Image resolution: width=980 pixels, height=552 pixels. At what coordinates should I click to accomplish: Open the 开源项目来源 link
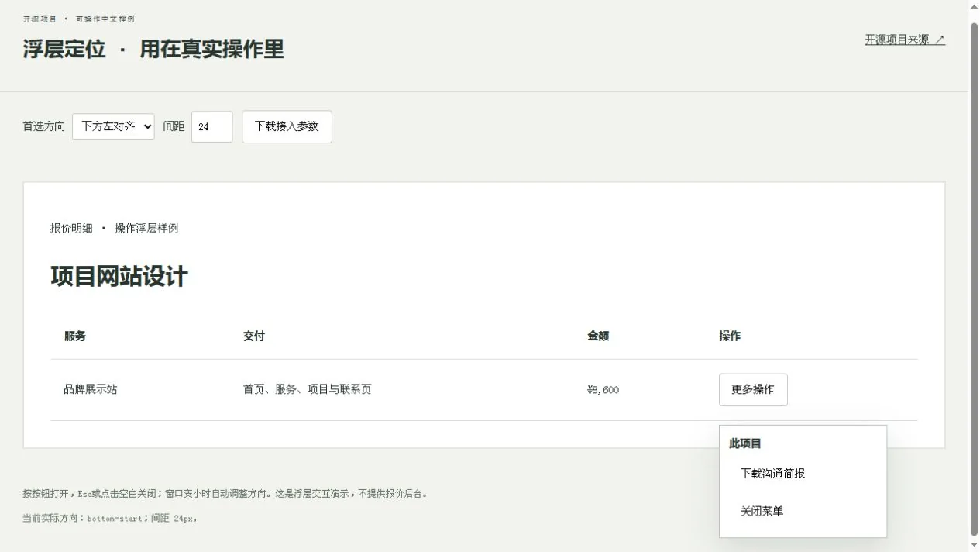(905, 40)
